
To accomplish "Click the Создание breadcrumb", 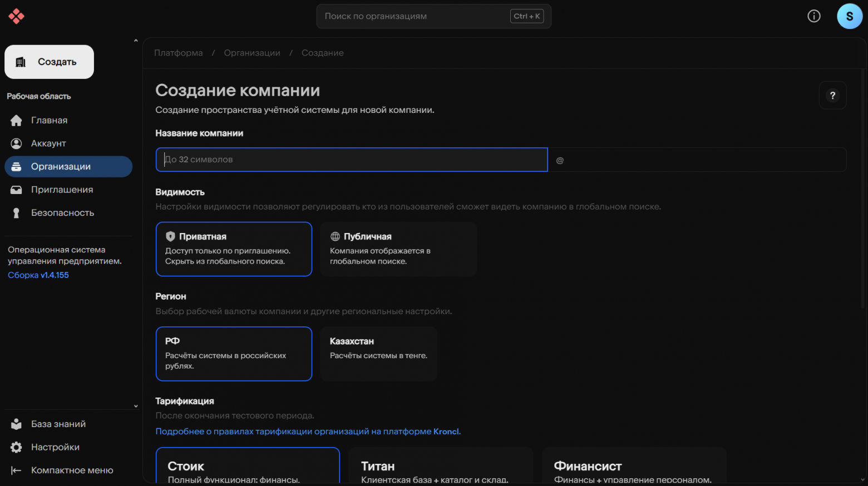I will (323, 53).
